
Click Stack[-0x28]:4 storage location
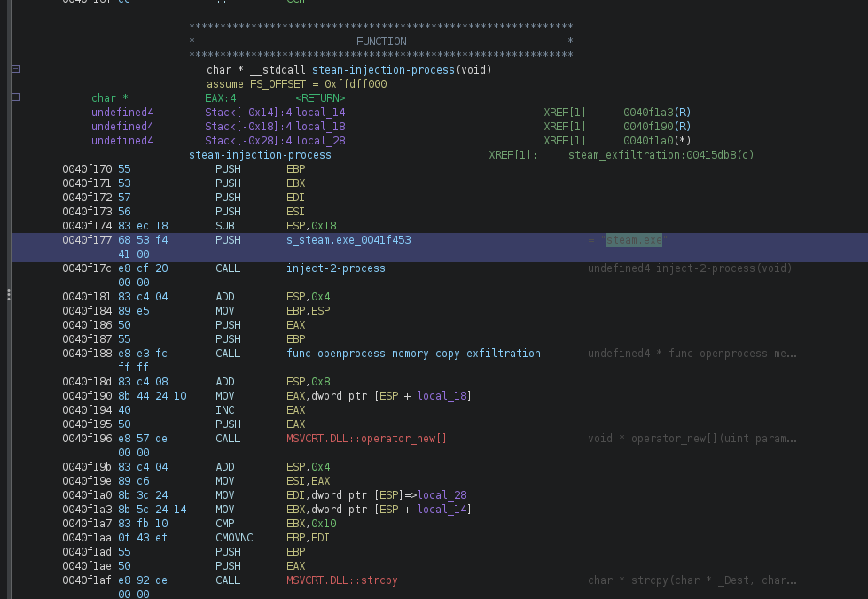click(x=248, y=141)
